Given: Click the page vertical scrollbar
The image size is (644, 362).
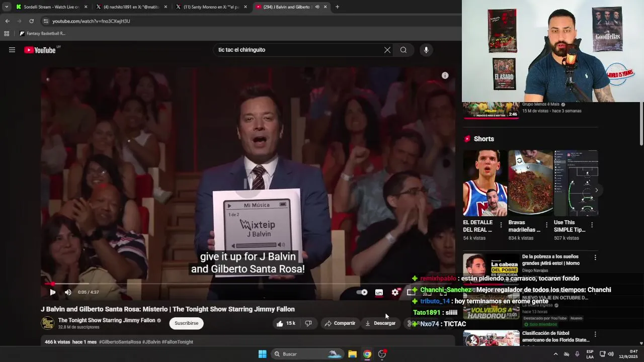Looking at the screenshot, I should click(641, 124).
